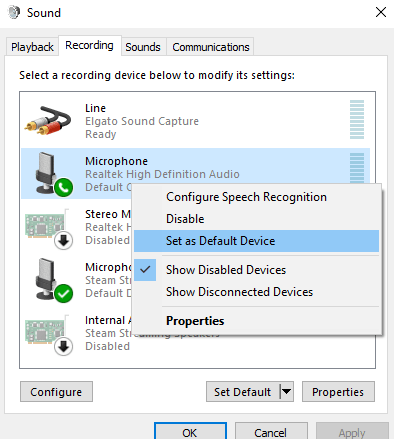This screenshot has width=394, height=439.
Task: Open Configure Speech Recognition
Action: click(x=246, y=197)
